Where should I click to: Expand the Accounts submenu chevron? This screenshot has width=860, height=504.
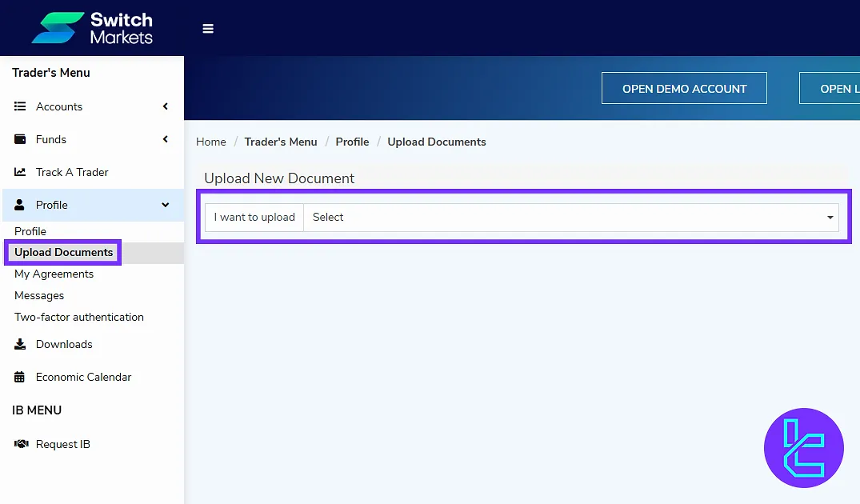click(165, 106)
